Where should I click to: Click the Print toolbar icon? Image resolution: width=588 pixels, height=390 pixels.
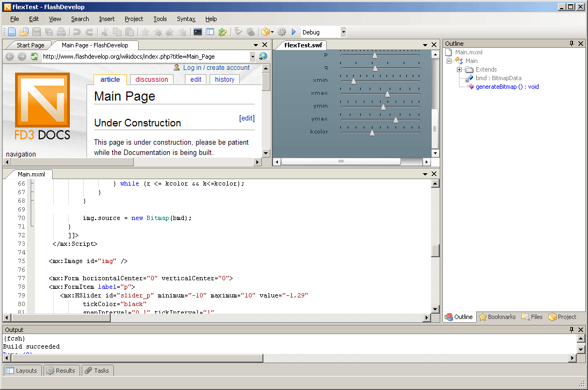point(61,32)
